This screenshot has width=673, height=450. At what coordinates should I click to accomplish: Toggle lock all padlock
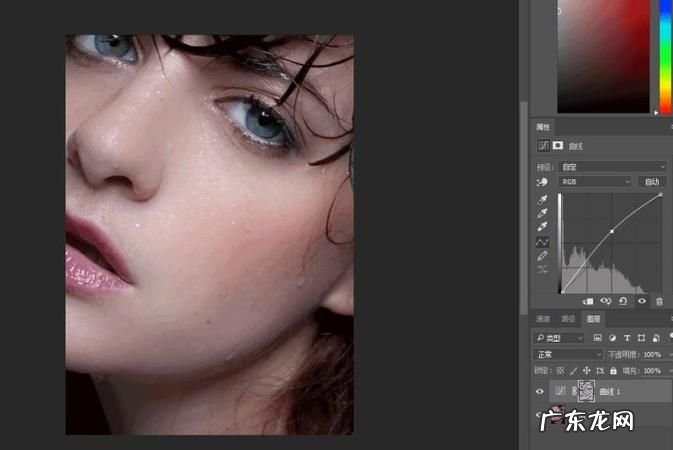click(613, 371)
